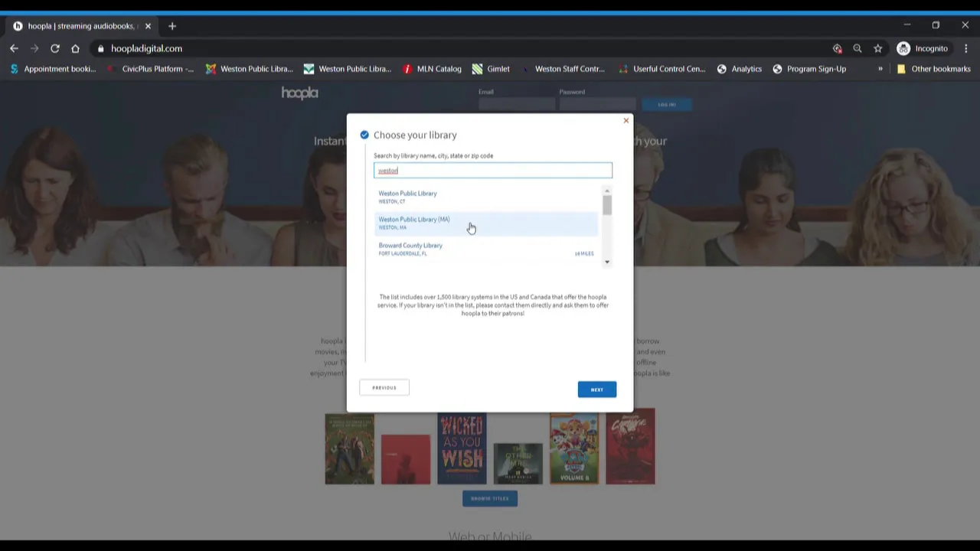Image resolution: width=980 pixels, height=551 pixels.
Task: Open the Wicked As You Wish cover
Action: coord(462,449)
